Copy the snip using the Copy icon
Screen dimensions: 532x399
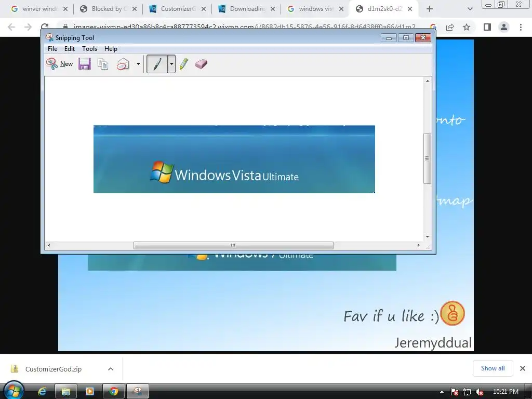(x=103, y=64)
